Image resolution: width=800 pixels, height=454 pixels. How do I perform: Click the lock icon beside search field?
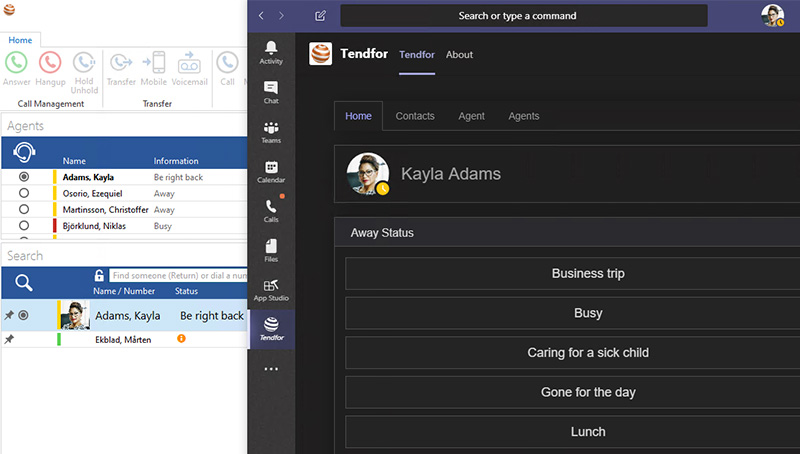click(x=99, y=275)
